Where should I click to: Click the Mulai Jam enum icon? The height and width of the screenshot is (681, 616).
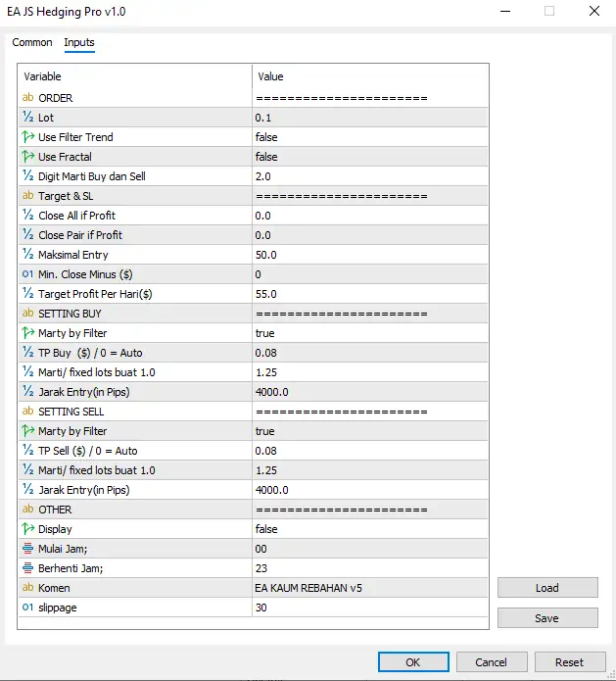pyautogui.click(x=27, y=549)
